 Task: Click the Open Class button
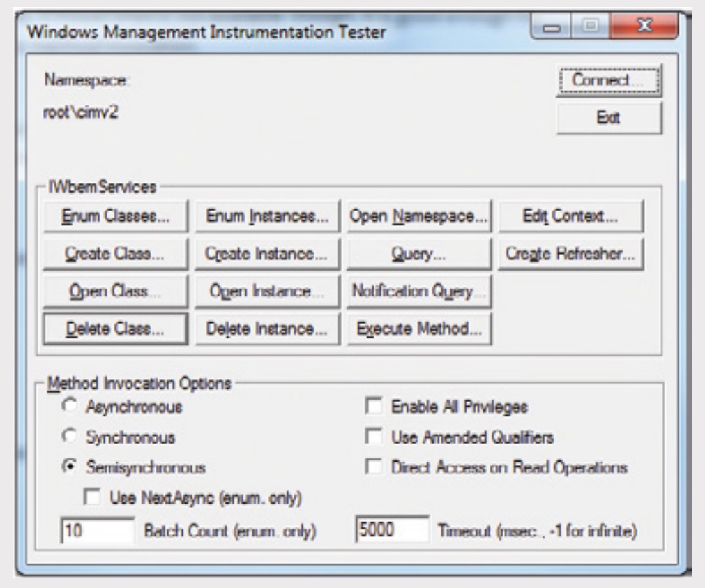coord(115,292)
